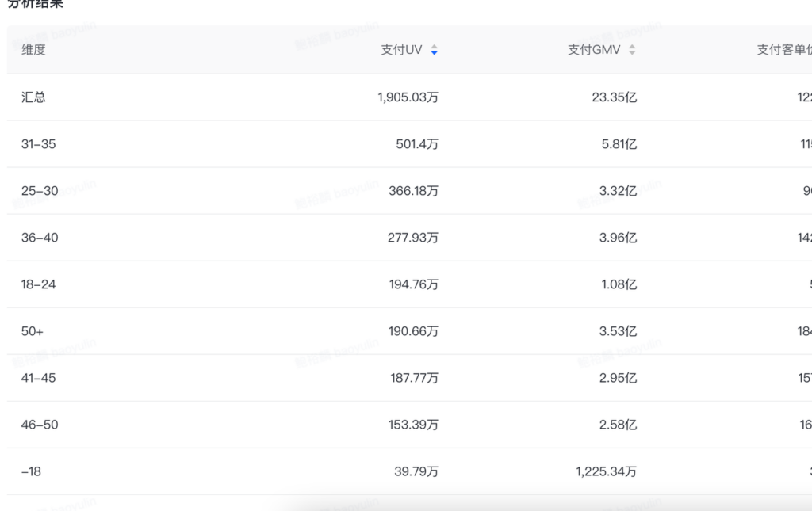The image size is (812, 511).
Task: Click the 18-24 dimension label
Action: click(x=39, y=284)
